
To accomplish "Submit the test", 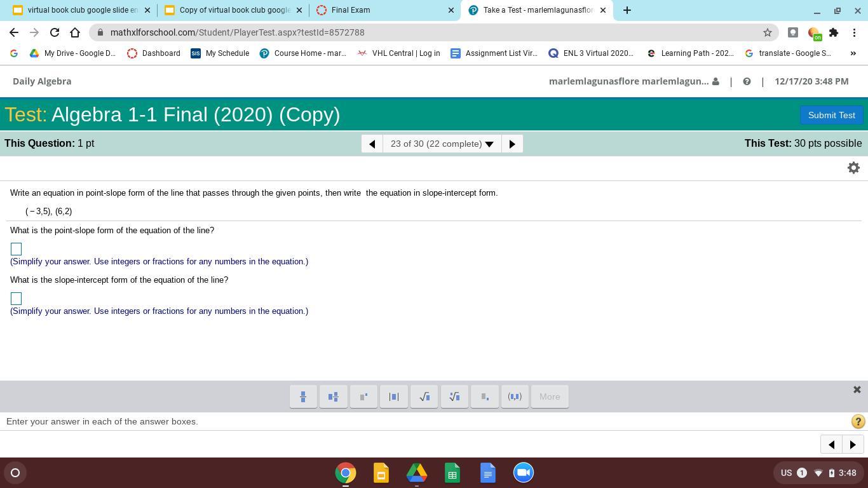I will [x=831, y=115].
